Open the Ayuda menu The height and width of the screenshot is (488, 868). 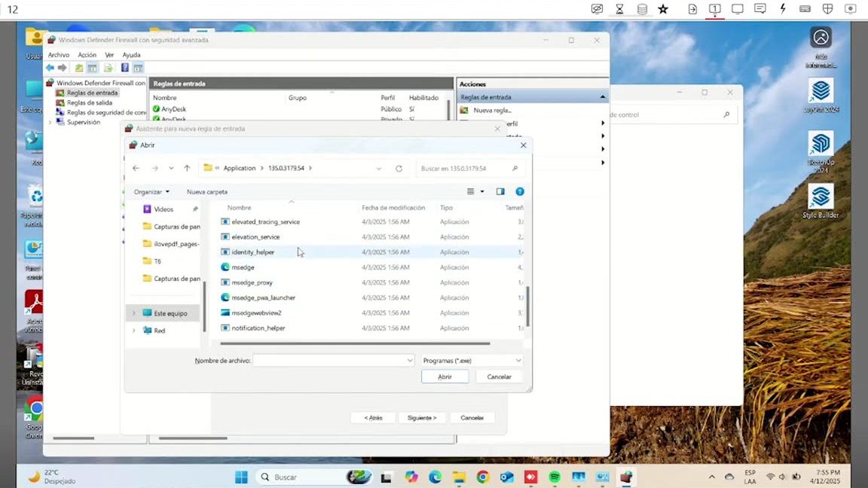pos(131,55)
